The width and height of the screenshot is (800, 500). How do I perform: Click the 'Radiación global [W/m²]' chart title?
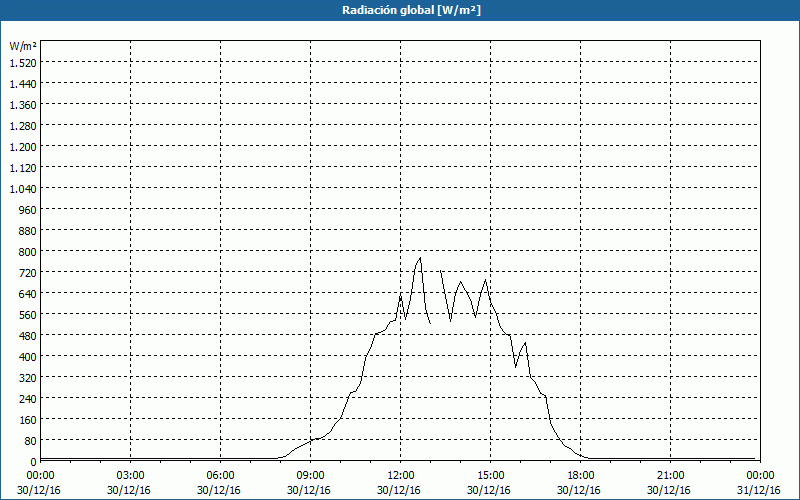[x=411, y=10]
